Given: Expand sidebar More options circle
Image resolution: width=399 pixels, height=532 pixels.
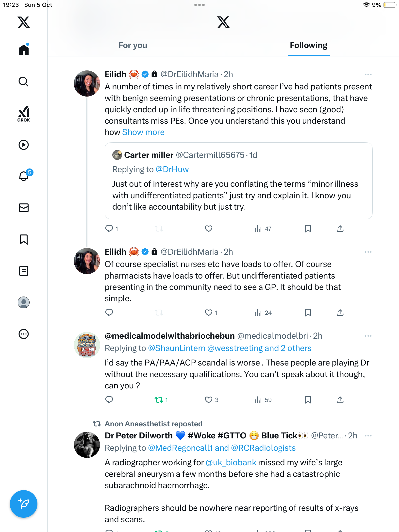Looking at the screenshot, I should 24,334.
